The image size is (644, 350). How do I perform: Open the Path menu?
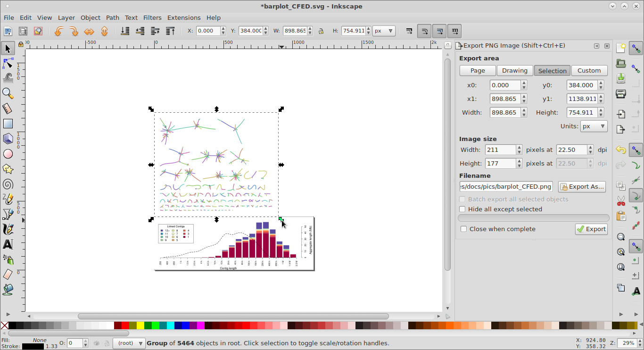tap(113, 17)
